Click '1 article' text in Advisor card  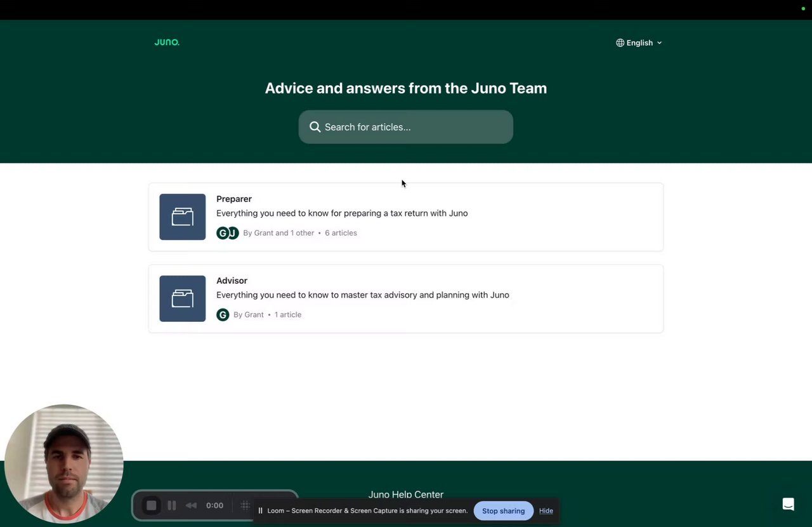[288, 315]
